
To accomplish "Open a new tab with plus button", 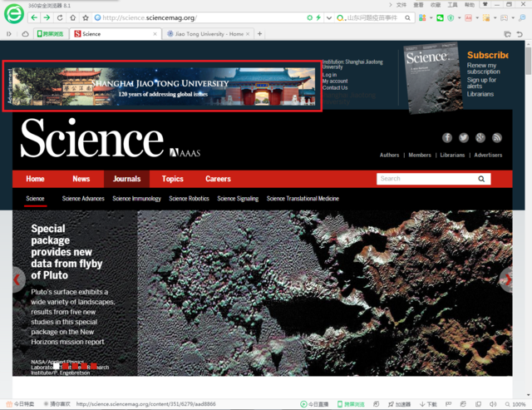I will click(x=259, y=33).
